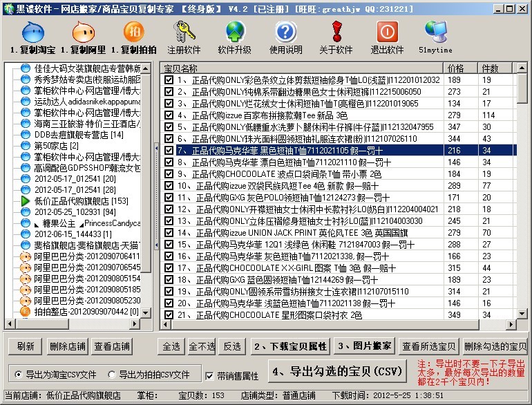532x405 pixels.
Task: Uncheck item 10 izzue 双袋民族风 checkbox
Action: click(x=169, y=185)
